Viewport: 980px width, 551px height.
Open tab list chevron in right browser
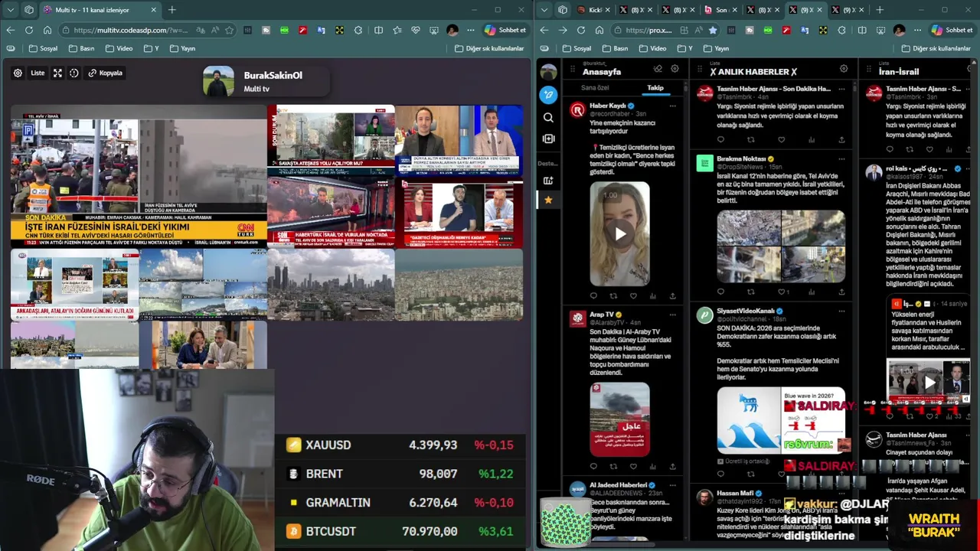point(544,10)
